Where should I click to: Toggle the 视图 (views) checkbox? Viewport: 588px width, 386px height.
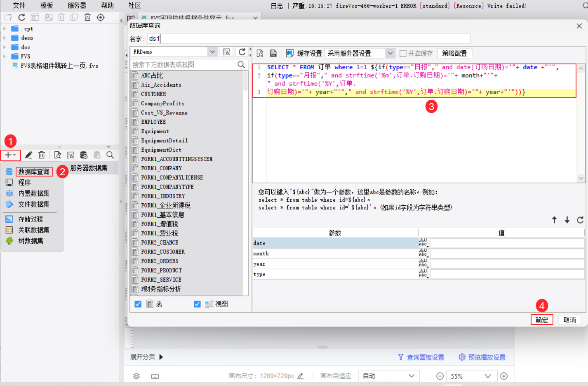197,304
